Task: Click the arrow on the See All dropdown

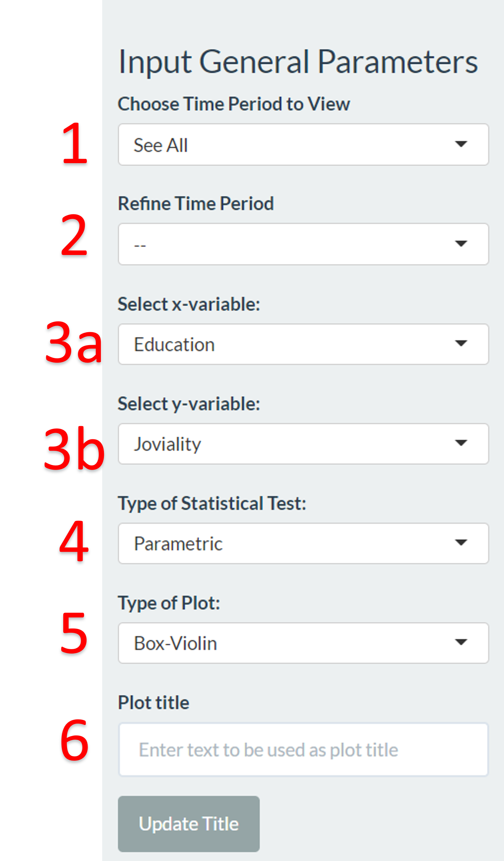Action: pyautogui.click(x=461, y=144)
